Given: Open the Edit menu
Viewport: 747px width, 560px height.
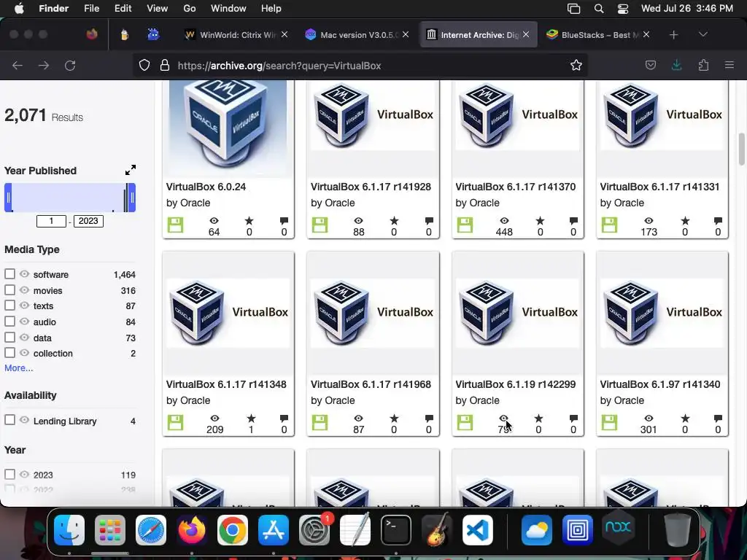Looking at the screenshot, I should 123,9.
